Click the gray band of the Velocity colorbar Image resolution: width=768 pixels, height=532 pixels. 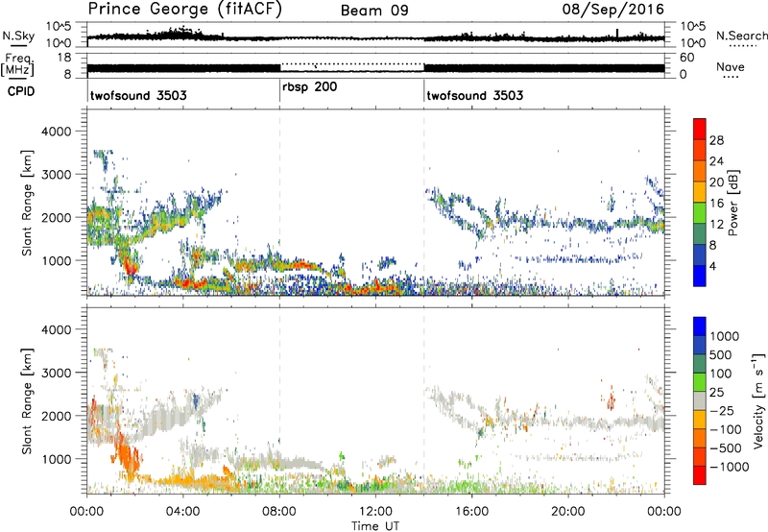click(700, 400)
